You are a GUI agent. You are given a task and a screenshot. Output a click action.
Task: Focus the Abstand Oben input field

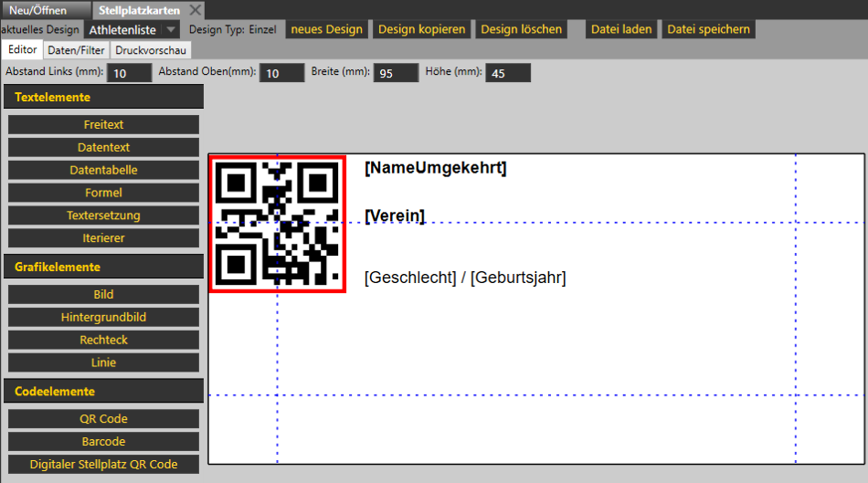point(281,73)
